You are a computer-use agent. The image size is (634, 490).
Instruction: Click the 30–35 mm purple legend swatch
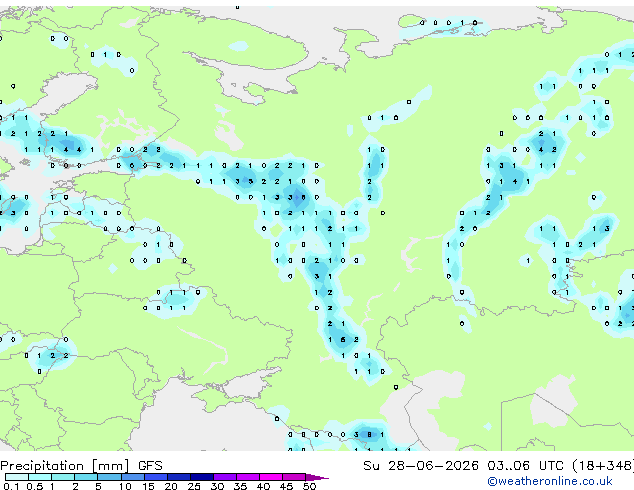click(225, 477)
